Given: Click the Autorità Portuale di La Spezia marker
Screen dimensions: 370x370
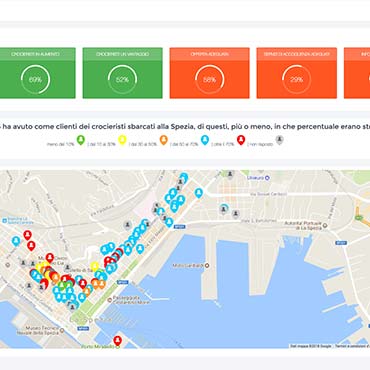Looking at the screenshot, I should pos(325,226).
